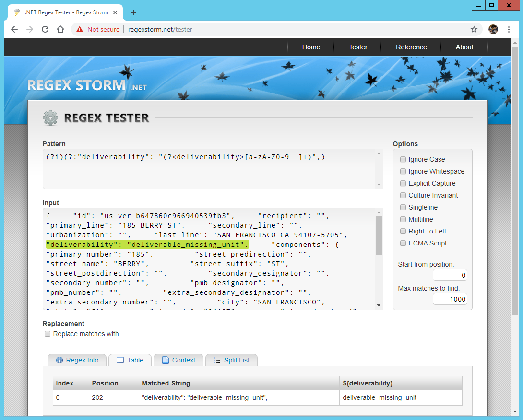This screenshot has width=523, height=420.
Task: Click the Index column header
Action: tap(71, 383)
